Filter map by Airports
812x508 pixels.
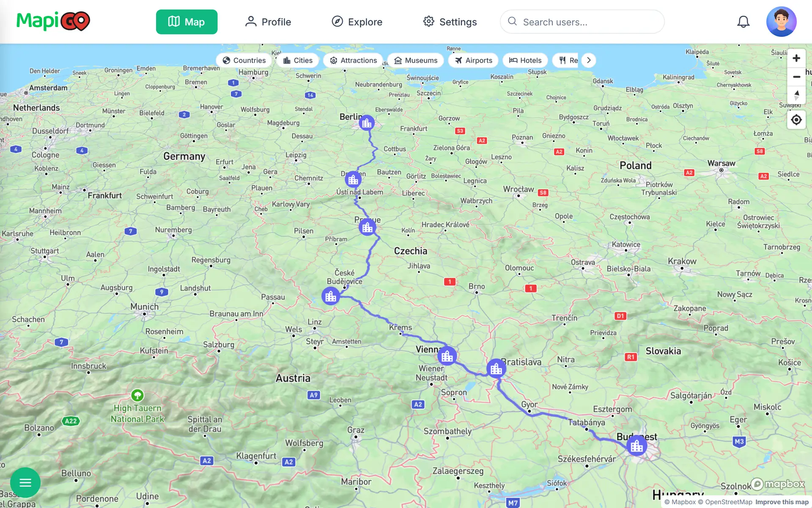coord(473,60)
